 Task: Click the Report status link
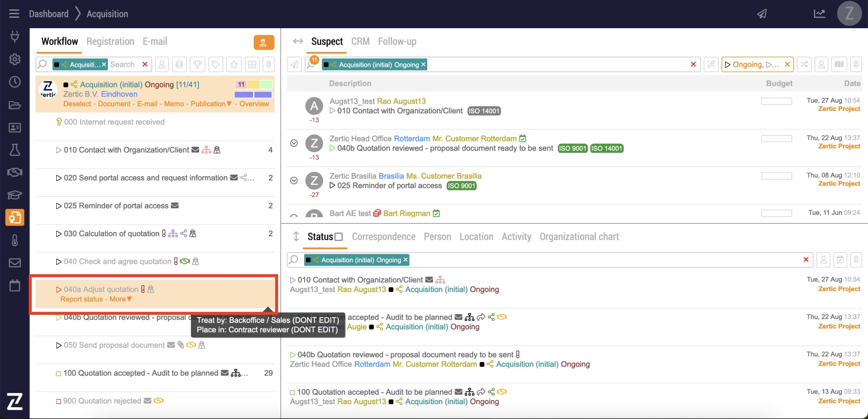[81, 299]
